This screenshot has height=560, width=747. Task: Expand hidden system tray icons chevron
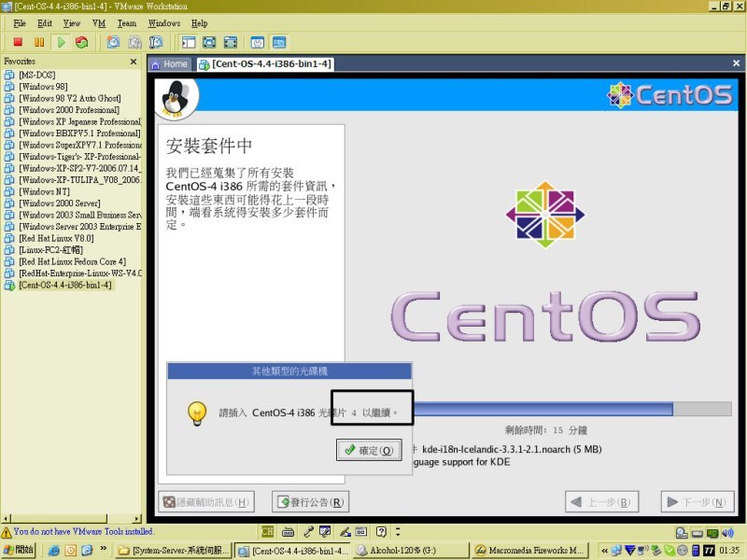(604, 551)
